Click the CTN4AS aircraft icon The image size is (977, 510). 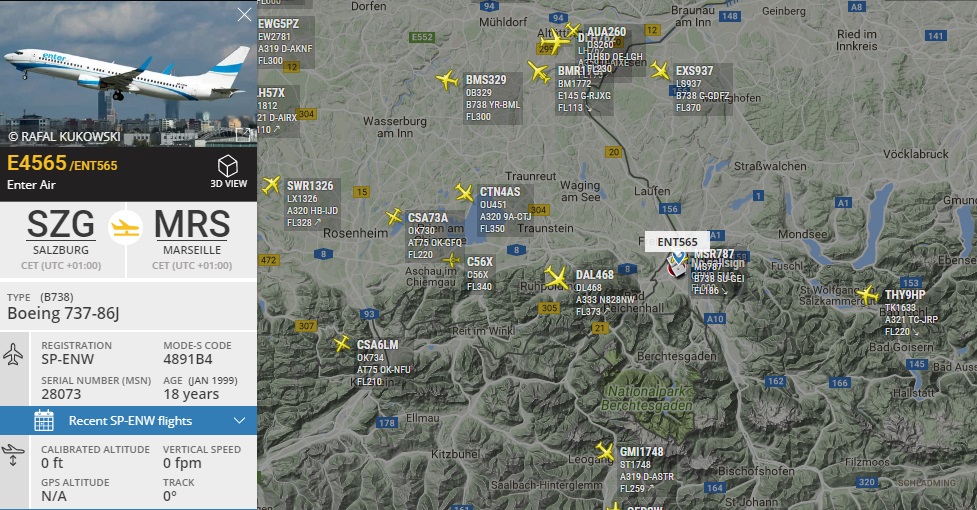[464, 192]
